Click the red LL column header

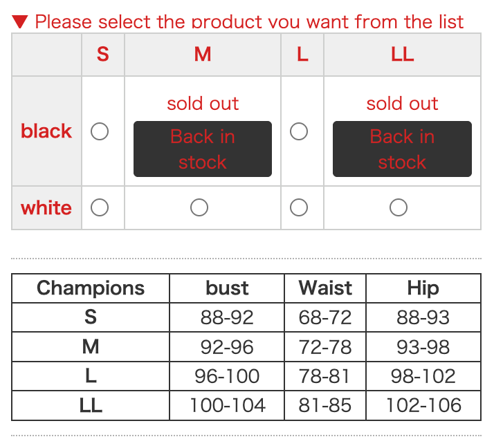coord(402,54)
